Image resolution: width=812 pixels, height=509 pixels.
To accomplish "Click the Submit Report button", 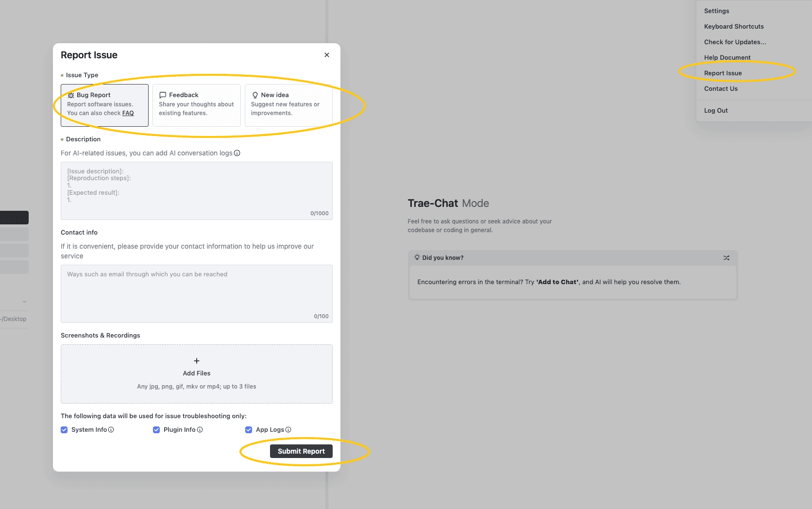I will coord(301,451).
